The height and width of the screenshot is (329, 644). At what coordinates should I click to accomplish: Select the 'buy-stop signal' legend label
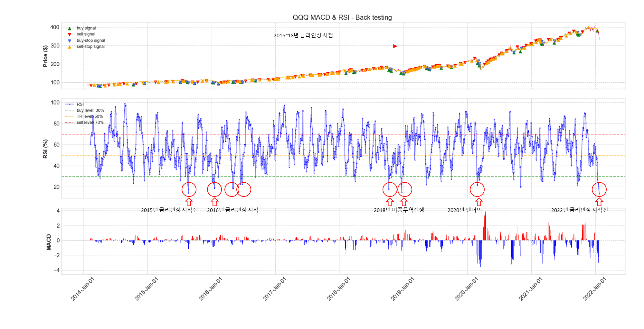(x=91, y=41)
